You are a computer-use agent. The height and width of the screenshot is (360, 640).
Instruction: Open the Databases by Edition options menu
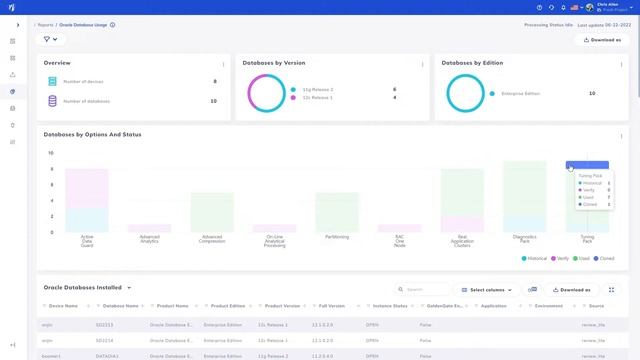coord(621,64)
